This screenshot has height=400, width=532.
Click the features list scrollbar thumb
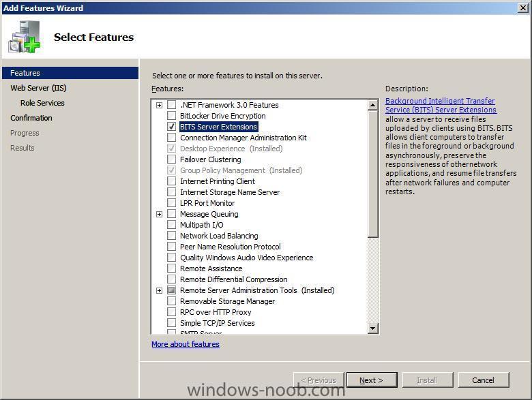point(372,174)
